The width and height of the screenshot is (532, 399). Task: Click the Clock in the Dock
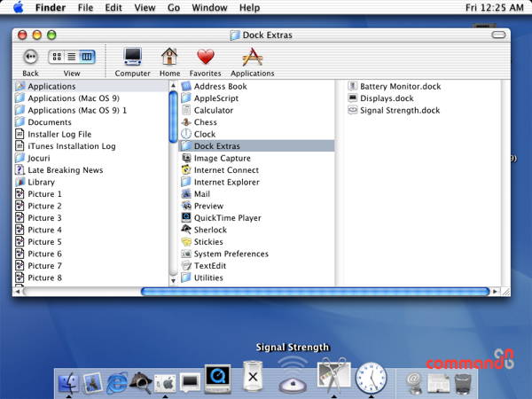coord(371,378)
